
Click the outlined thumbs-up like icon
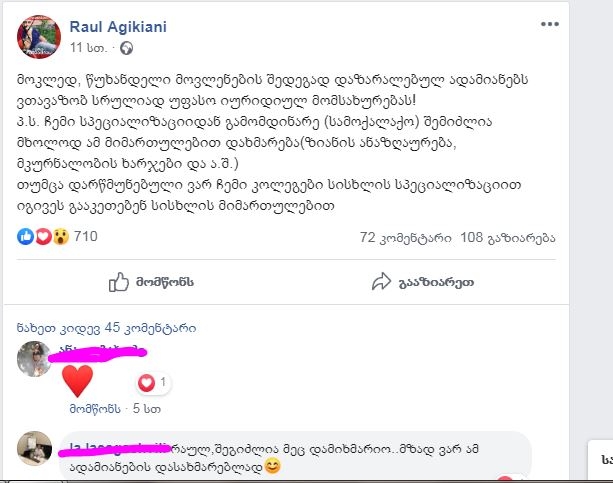point(118,282)
